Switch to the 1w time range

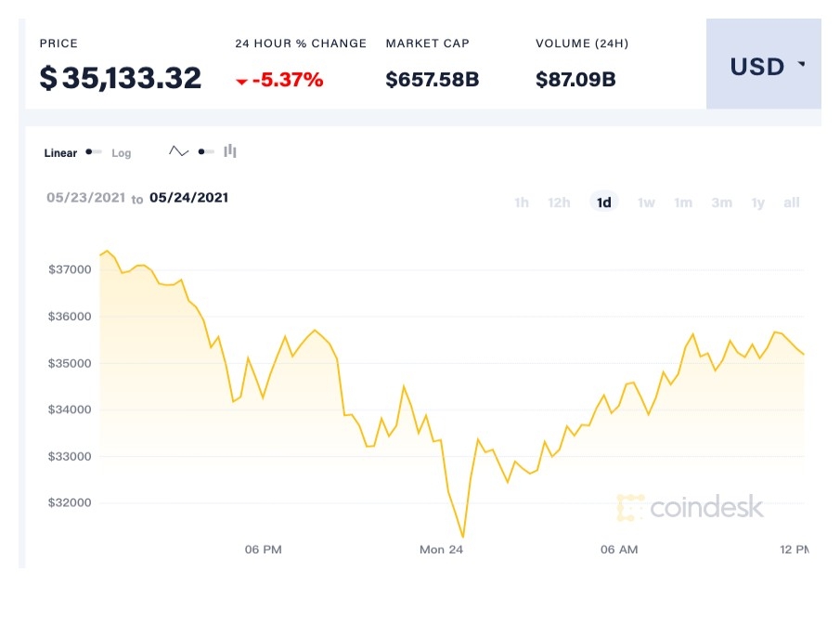coord(646,201)
